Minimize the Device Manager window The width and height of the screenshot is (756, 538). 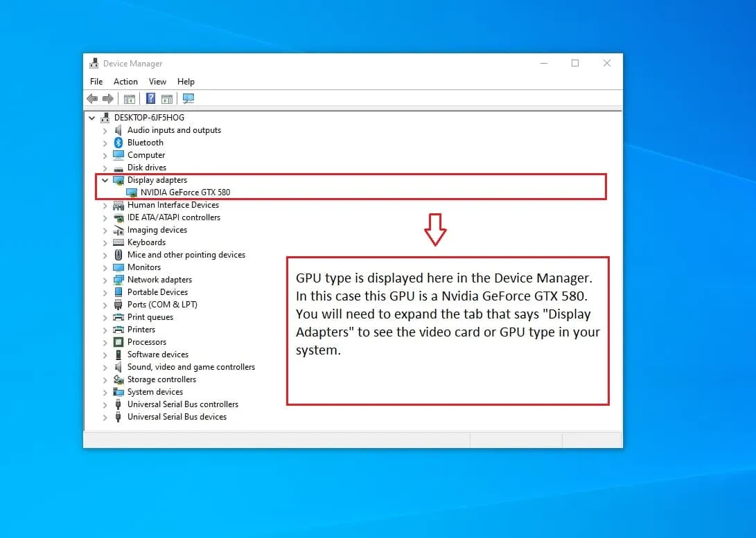(544, 63)
